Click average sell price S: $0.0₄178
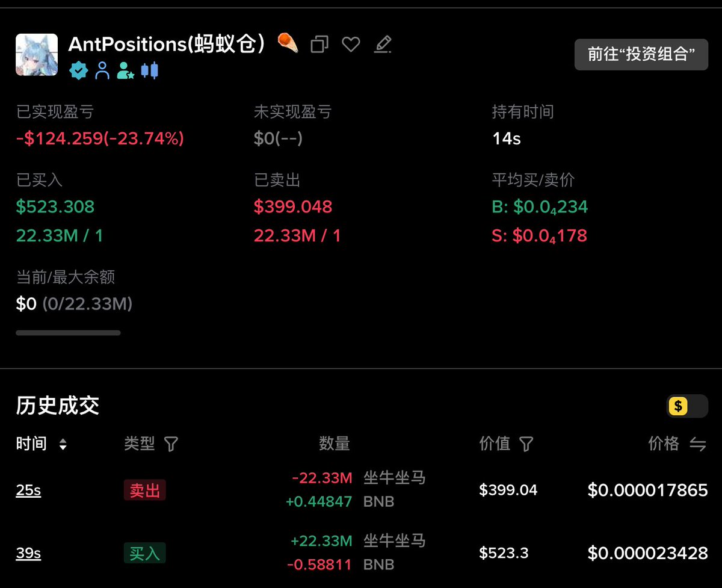The height and width of the screenshot is (588, 722). (539, 235)
